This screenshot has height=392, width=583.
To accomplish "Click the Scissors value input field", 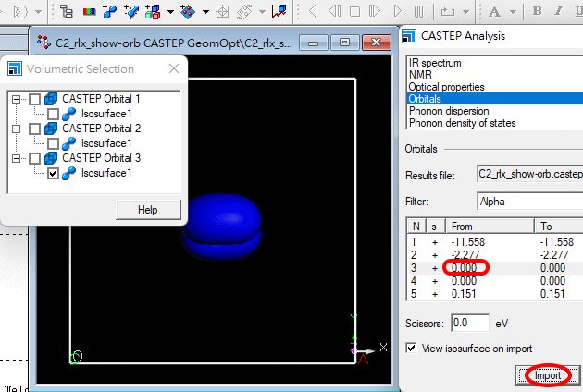I will point(468,323).
